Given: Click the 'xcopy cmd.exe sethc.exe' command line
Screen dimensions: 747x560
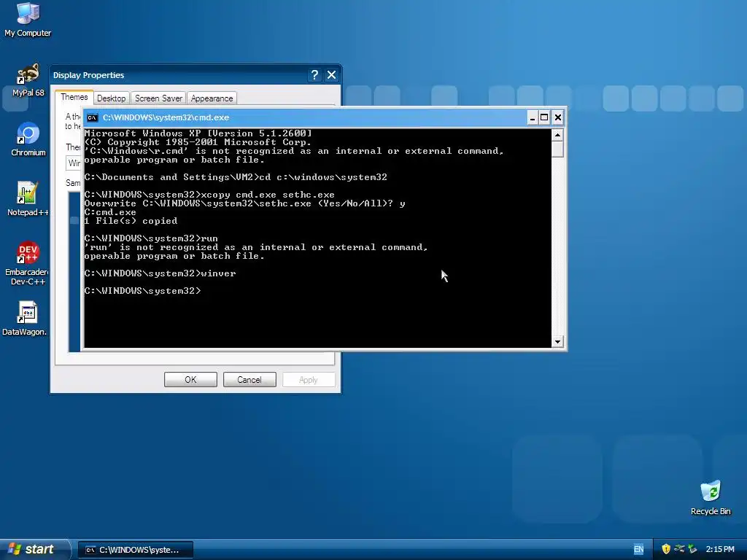Looking at the screenshot, I should coord(209,195).
